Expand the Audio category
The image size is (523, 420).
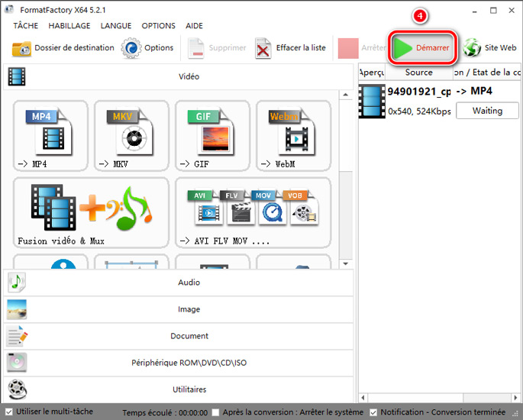click(x=179, y=283)
